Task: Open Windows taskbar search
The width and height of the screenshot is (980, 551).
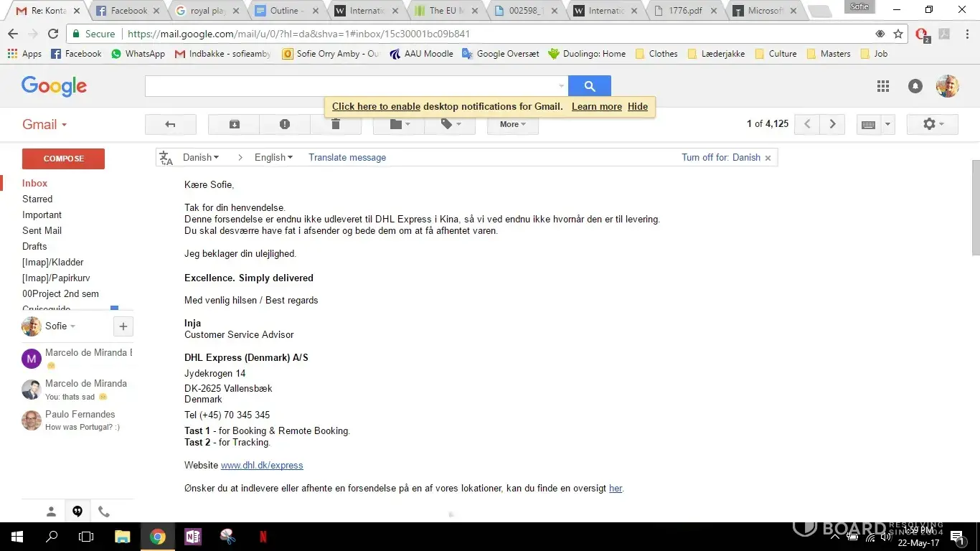Action: (52, 537)
